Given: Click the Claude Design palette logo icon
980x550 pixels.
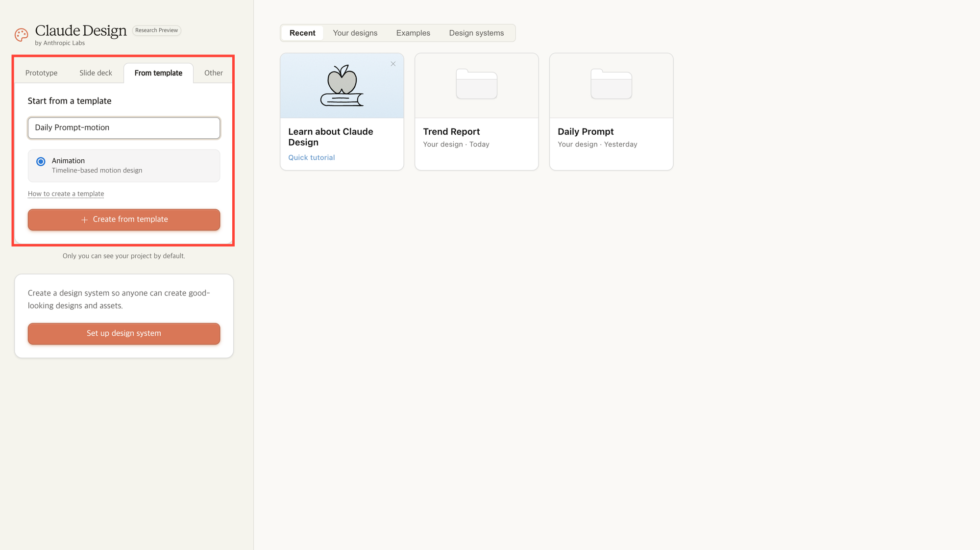Looking at the screenshot, I should pyautogui.click(x=21, y=34).
